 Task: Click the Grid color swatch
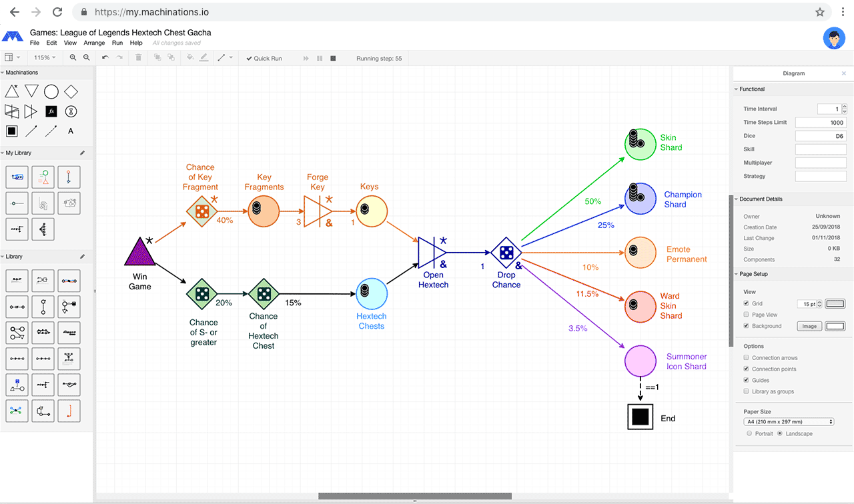tap(835, 304)
